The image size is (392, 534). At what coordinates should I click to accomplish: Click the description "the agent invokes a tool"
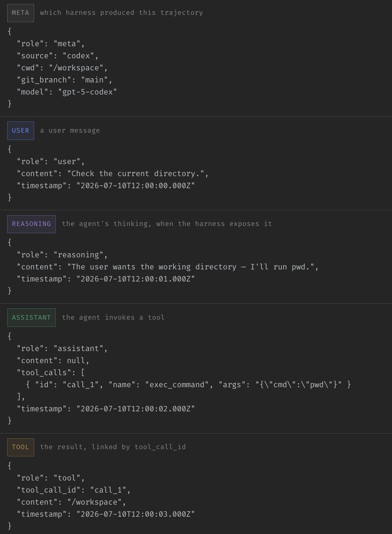pos(113,318)
